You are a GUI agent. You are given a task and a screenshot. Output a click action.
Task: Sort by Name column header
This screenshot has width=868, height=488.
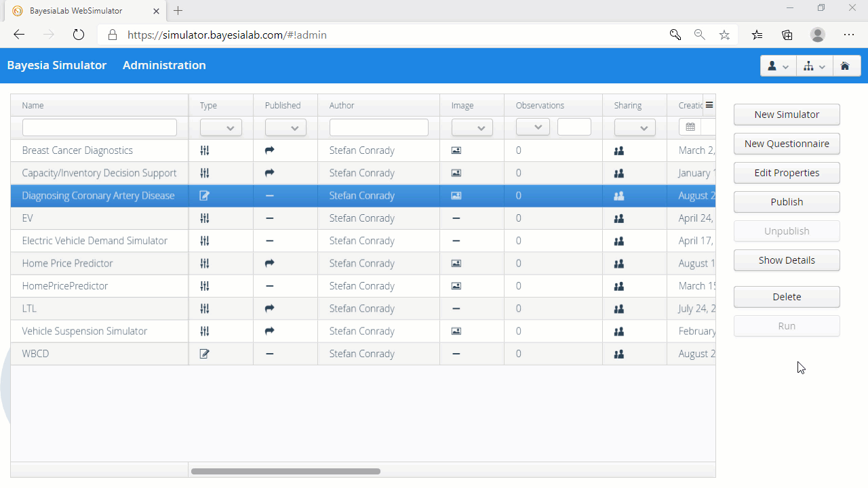coord(100,105)
